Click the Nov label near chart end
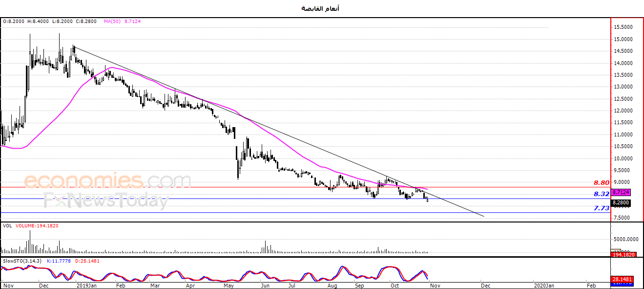 (436, 285)
